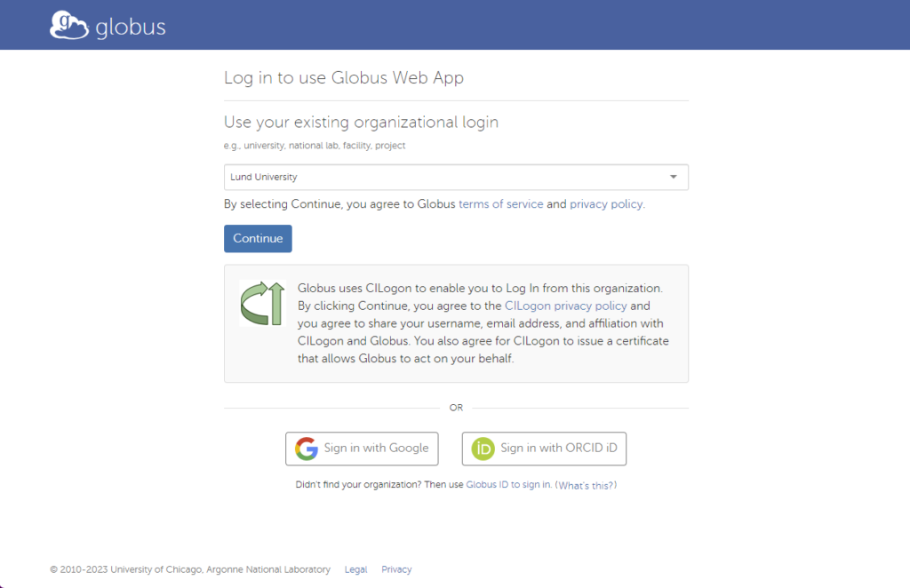This screenshot has width=910, height=588.
Task: Use Globus ID to sign in link
Action: pyautogui.click(x=508, y=485)
